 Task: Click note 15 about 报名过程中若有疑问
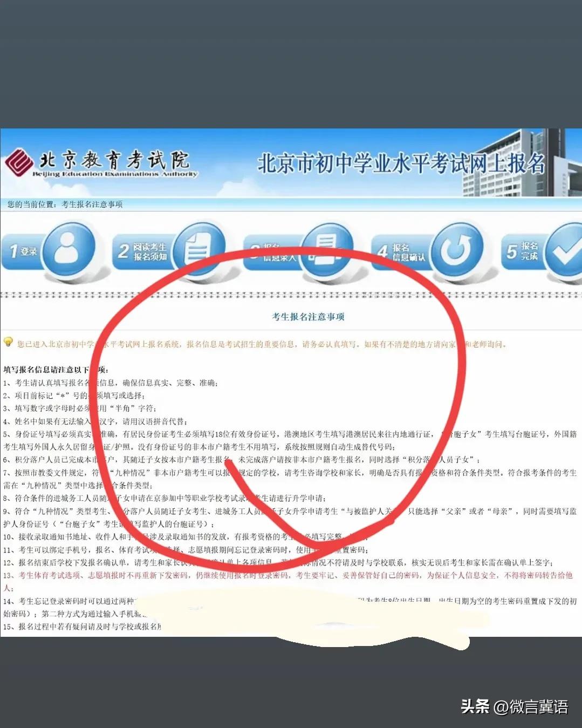click(x=83, y=627)
